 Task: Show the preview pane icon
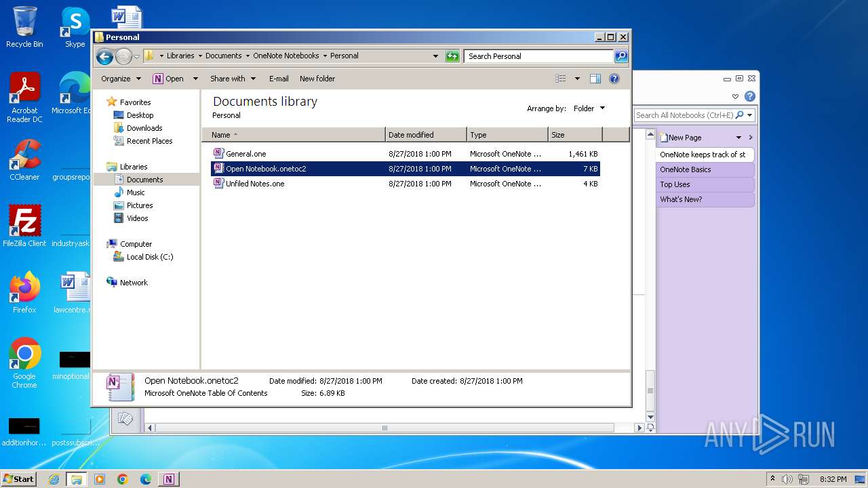pyautogui.click(x=595, y=79)
